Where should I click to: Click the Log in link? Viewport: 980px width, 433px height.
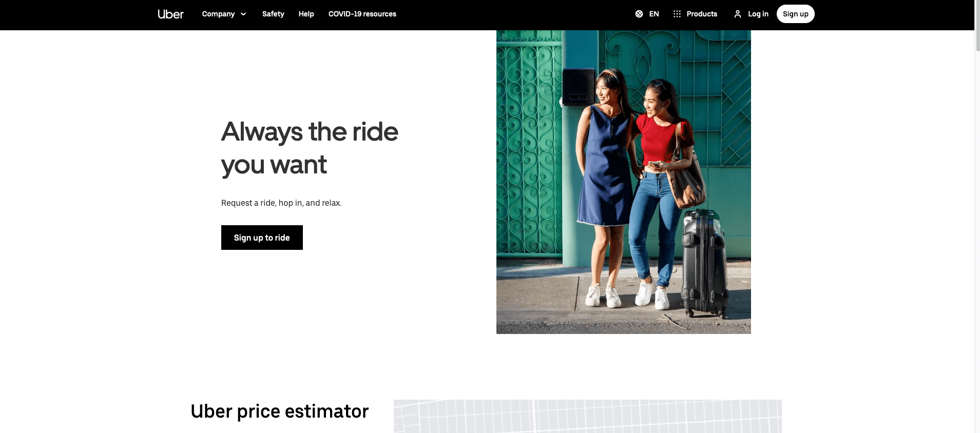[x=758, y=14]
